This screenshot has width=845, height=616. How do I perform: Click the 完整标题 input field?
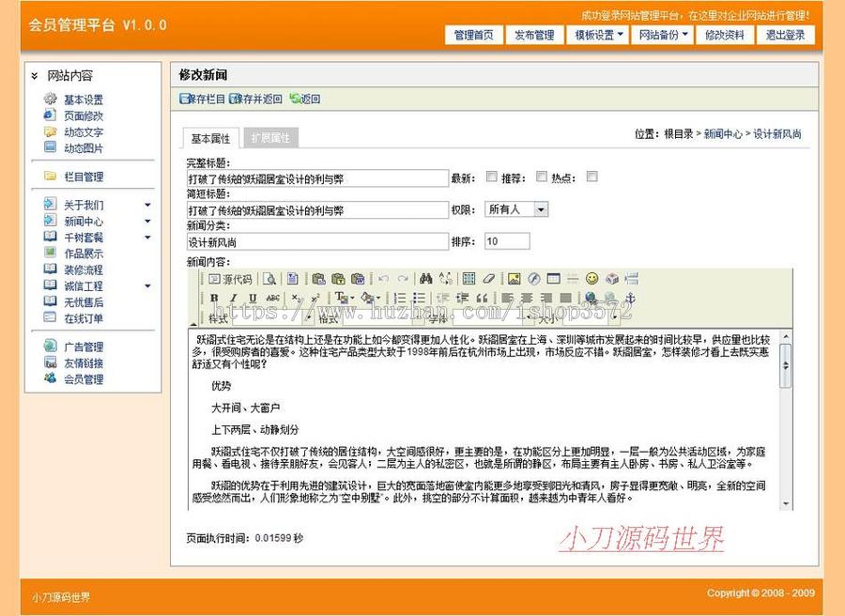pyautogui.click(x=317, y=178)
